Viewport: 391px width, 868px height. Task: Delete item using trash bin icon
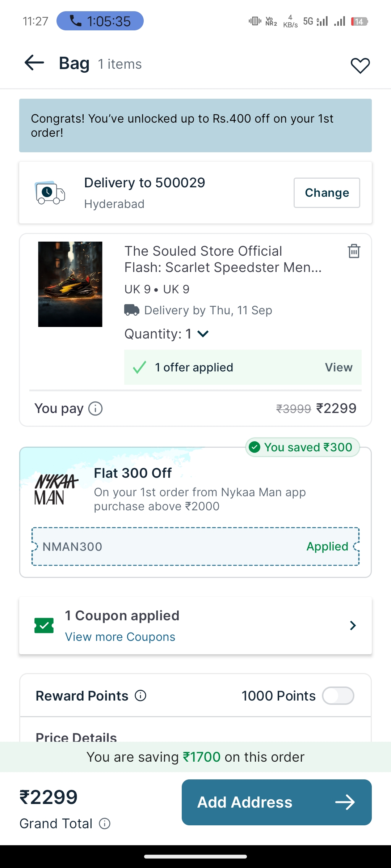354,251
